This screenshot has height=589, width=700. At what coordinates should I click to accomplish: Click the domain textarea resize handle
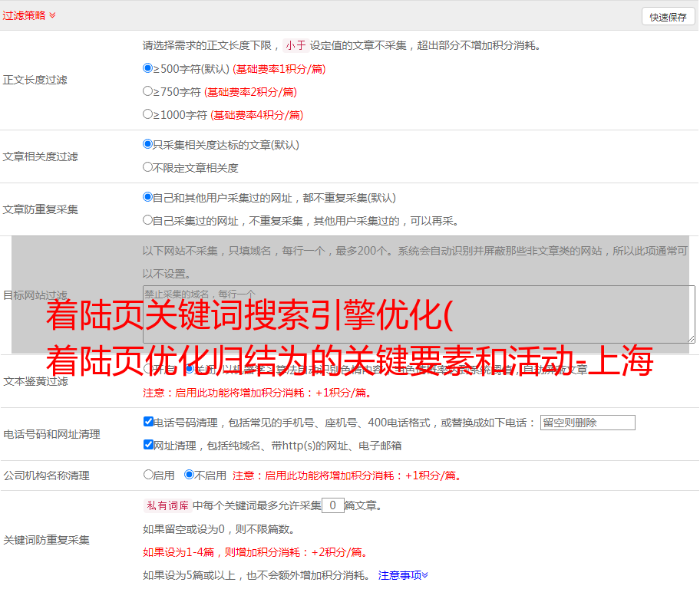coord(691,339)
